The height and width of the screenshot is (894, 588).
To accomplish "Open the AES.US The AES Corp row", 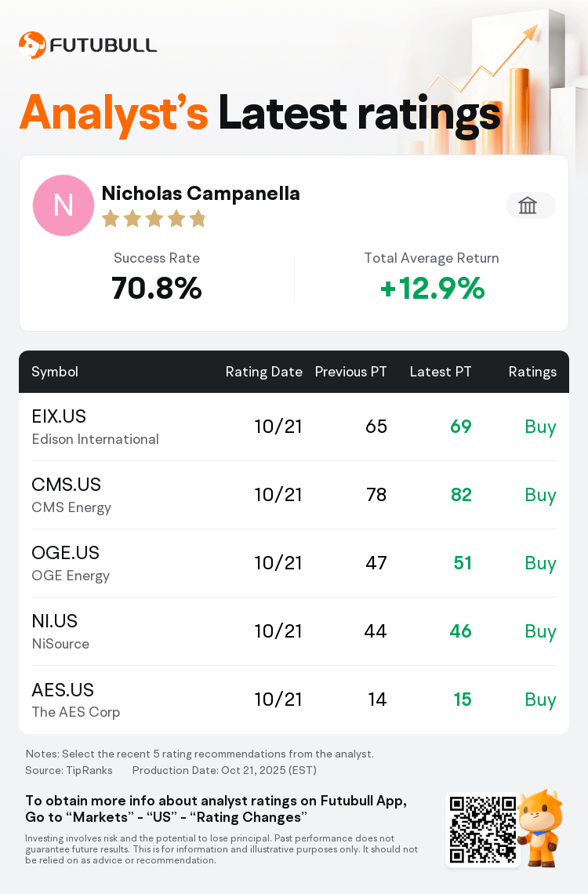I will 293,700.
